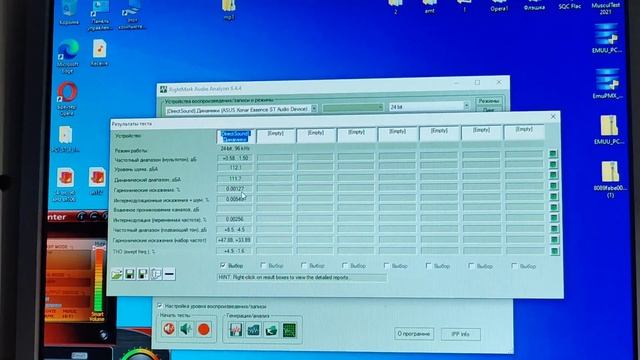The height and width of the screenshot is (360, 640).
Task: Click the generate WAV file icon
Action: [236, 330]
